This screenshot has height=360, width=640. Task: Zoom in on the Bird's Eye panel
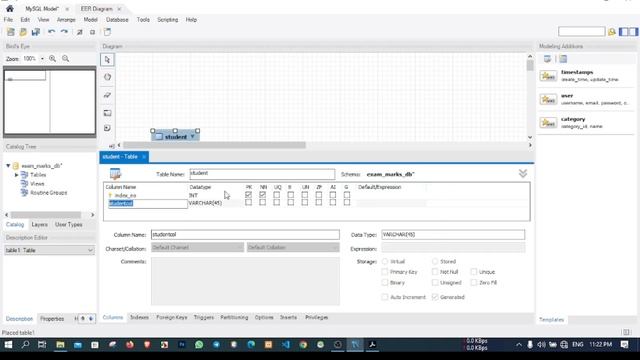point(53,59)
